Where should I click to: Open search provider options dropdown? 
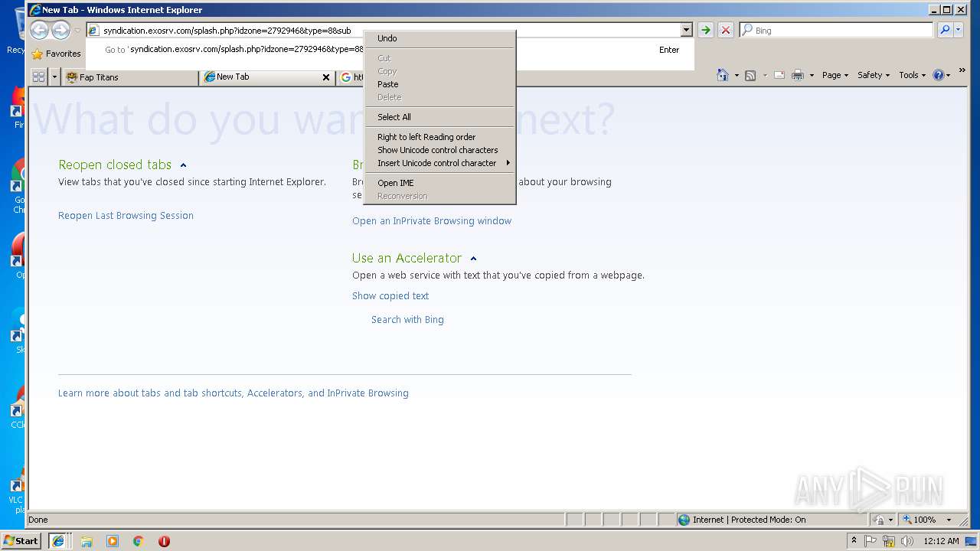coord(960,30)
